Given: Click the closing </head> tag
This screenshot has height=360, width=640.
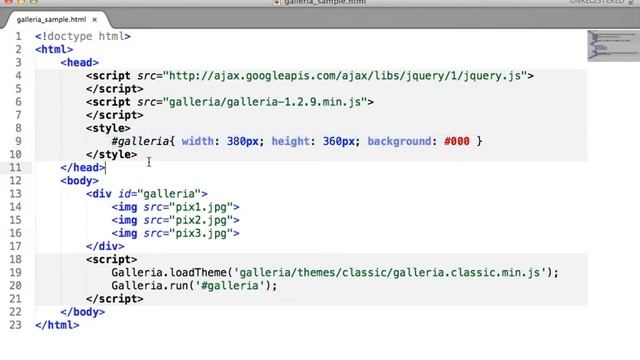Looking at the screenshot, I should 83,167.
